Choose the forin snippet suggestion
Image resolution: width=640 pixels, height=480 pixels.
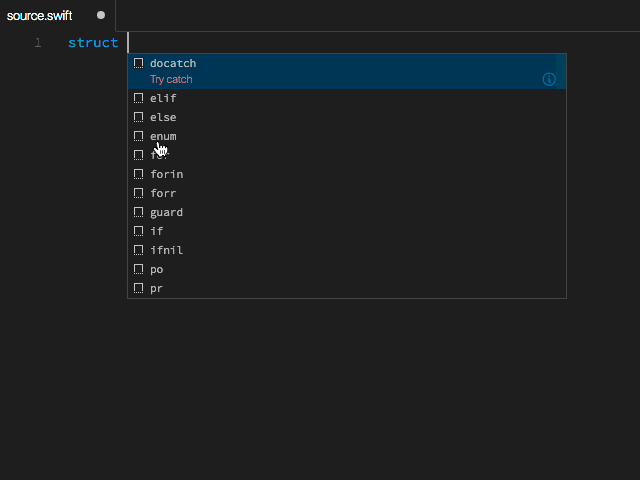click(166, 174)
